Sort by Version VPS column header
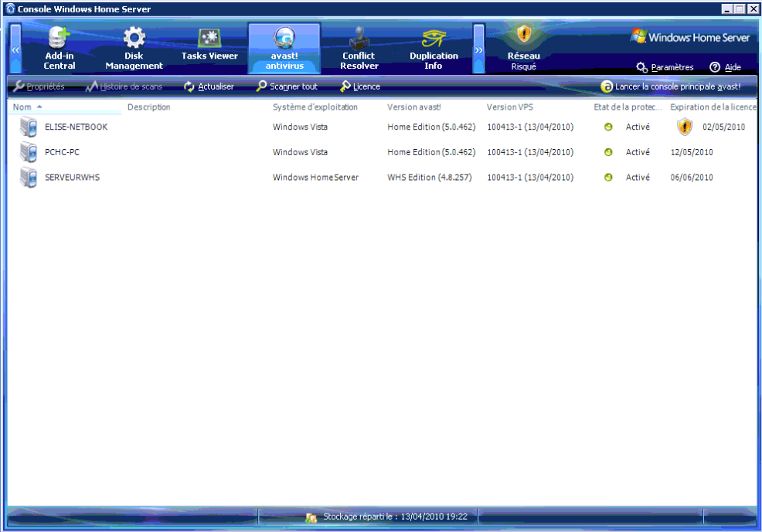The height and width of the screenshot is (532, 762). pos(510,107)
